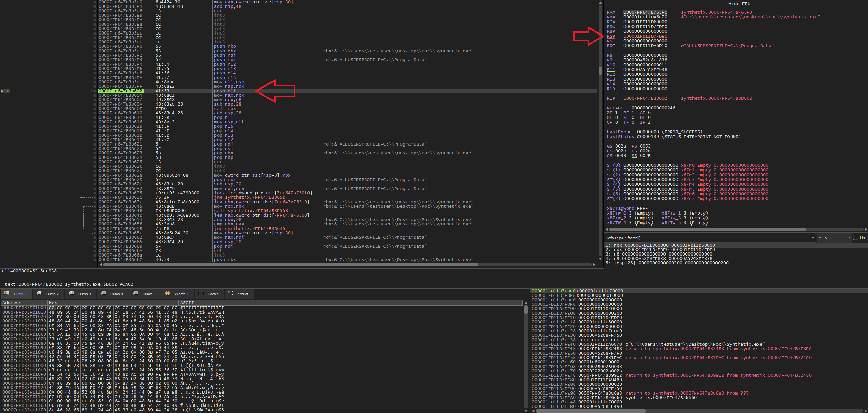Toggle breakpoint bullet at address 00007FF647B3D60E
868x413 pixels.
[x=95, y=109]
